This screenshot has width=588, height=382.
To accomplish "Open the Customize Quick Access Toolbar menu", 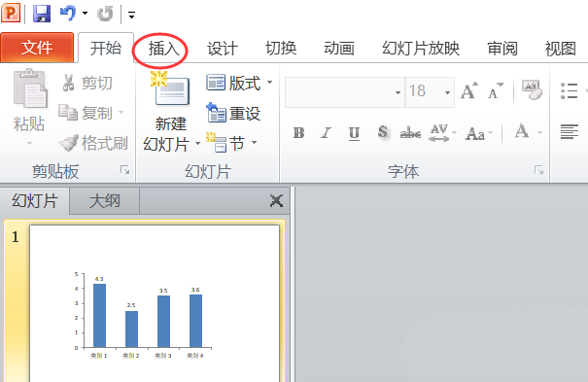I will click(131, 15).
